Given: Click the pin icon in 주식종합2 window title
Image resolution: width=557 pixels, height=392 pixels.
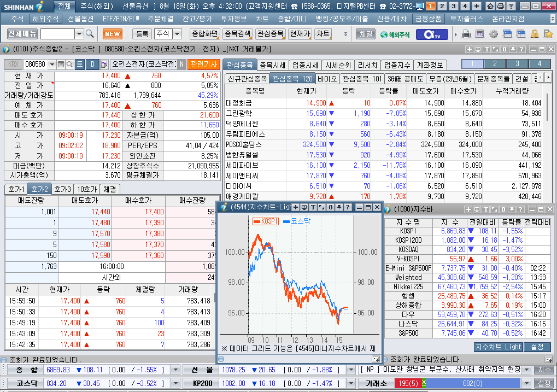Looking at the screenshot, I should click(x=513, y=49).
